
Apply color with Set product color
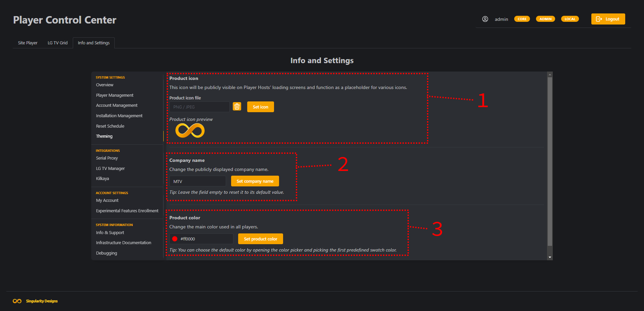point(260,239)
